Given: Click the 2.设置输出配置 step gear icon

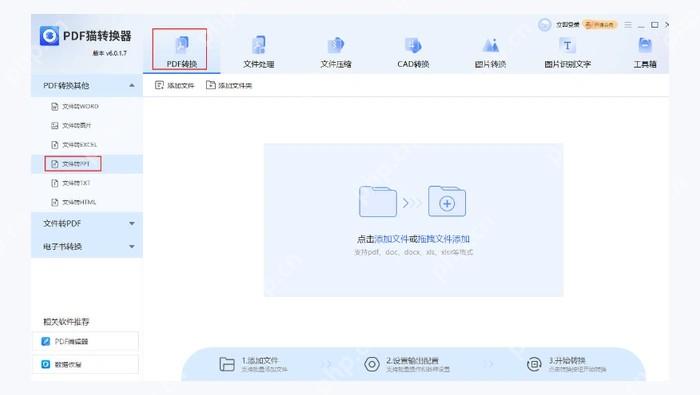Looking at the screenshot, I should (371, 364).
